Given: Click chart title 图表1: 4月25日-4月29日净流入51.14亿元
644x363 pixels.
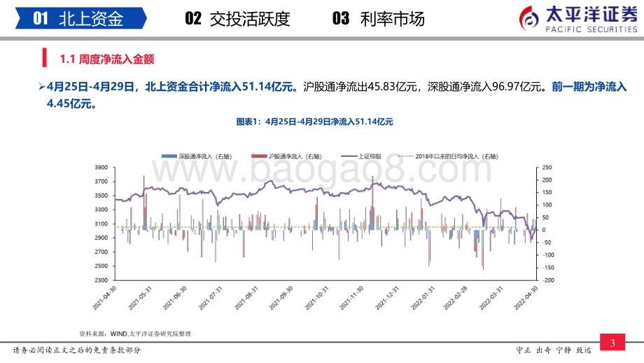Looking at the screenshot, I should (x=314, y=122).
